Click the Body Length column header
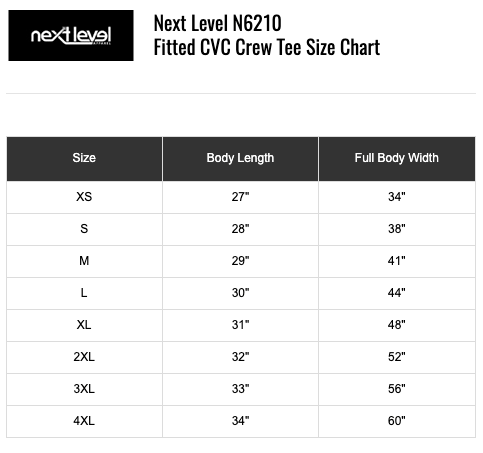The image size is (483, 453). [240, 159]
